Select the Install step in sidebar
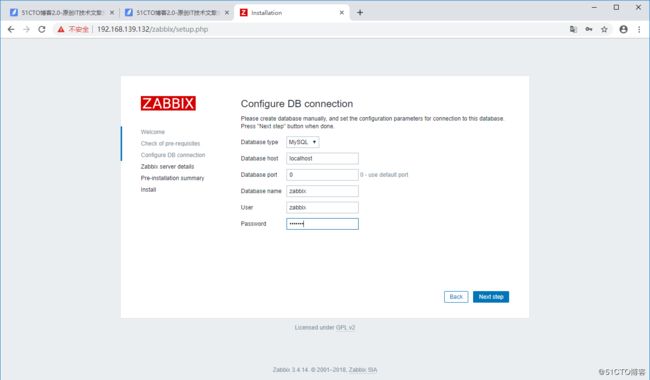This screenshot has width=650, height=380. point(148,190)
